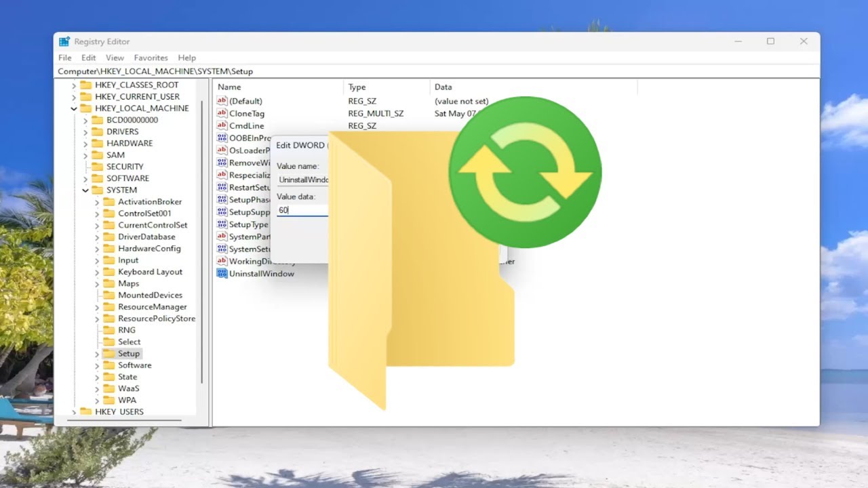
Task: Select the RNG folder icon
Action: [108, 330]
